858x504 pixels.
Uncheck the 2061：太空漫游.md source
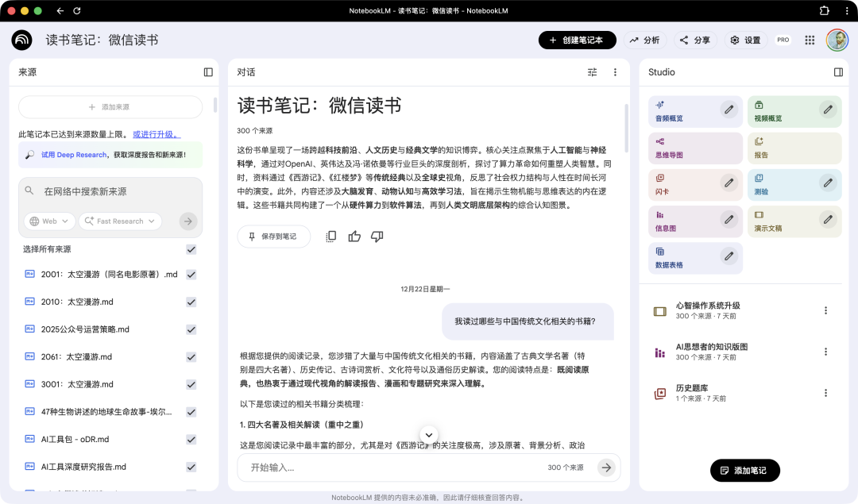tap(191, 357)
